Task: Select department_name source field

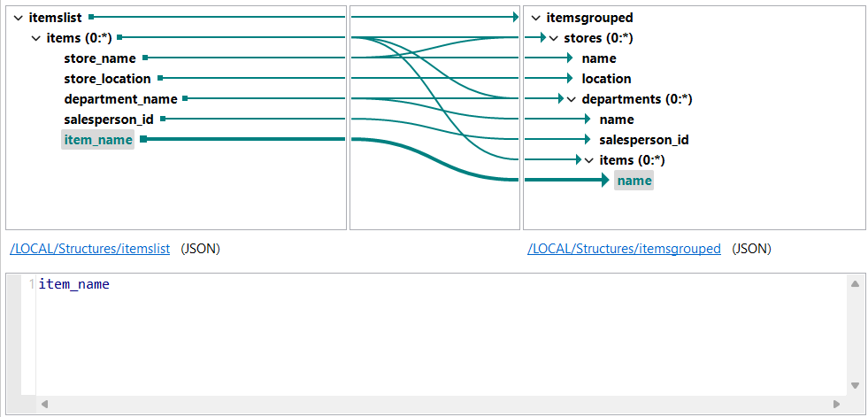Action: (x=120, y=99)
